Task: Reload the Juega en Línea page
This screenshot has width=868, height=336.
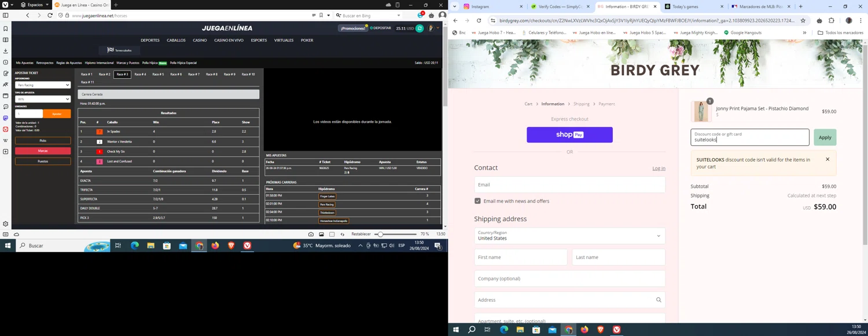Action: click(x=50, y=16)
